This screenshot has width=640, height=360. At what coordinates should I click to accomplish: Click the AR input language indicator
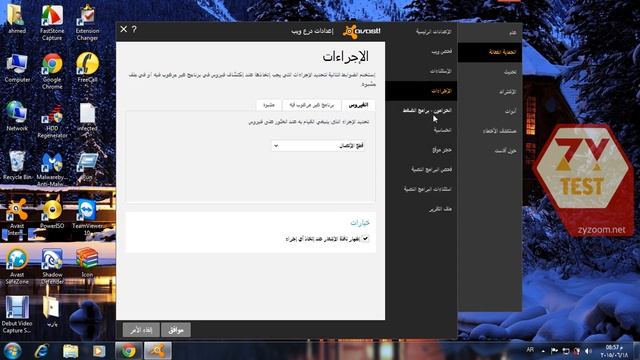click(x=530, y=350)
